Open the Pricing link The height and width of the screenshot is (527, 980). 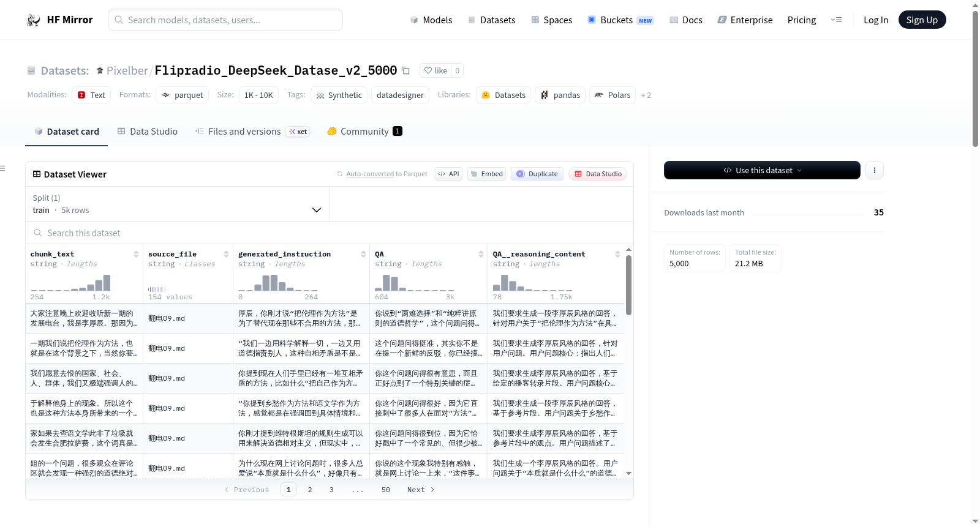(802, 20)
